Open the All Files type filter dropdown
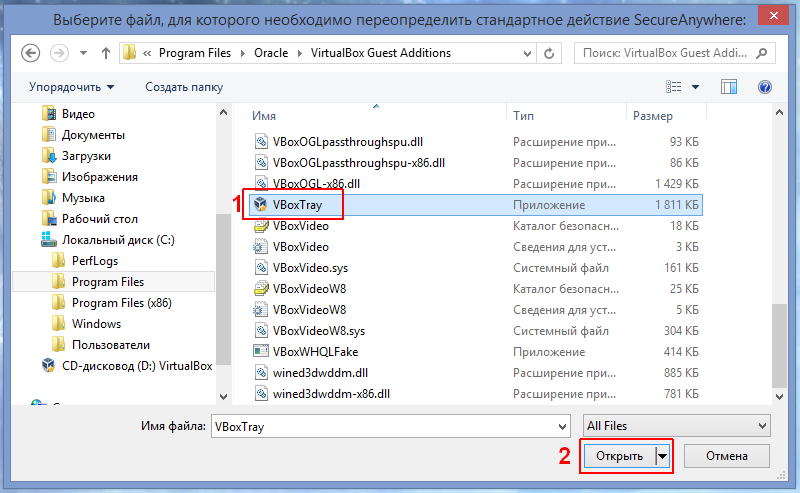This screenshot has height=493, width=800. (x=677, y=426)
